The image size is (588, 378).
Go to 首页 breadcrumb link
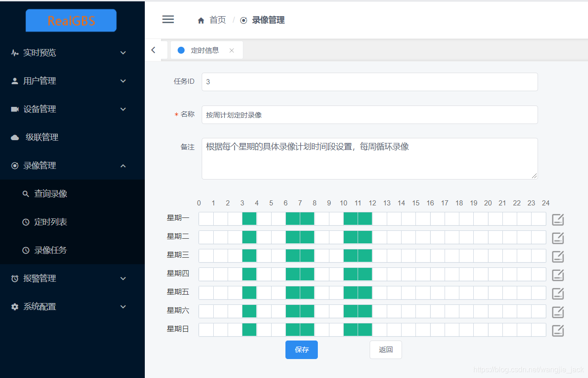point(217,20)
